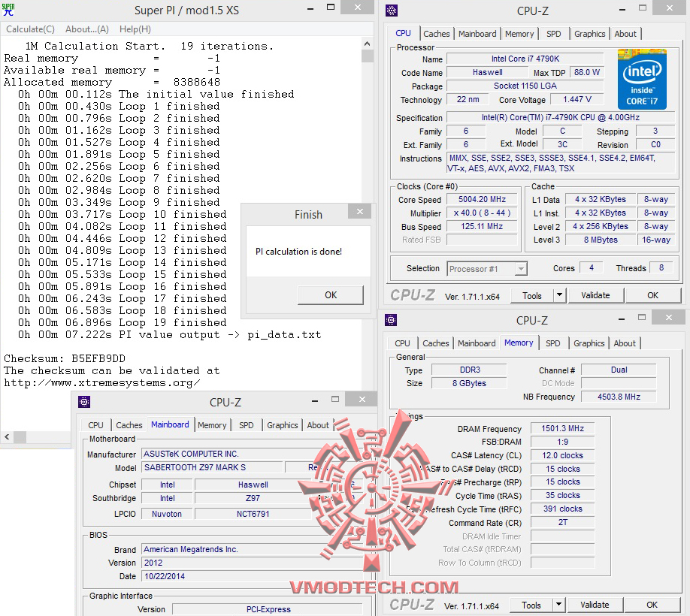Click OK in the Finish dialog

331,295
